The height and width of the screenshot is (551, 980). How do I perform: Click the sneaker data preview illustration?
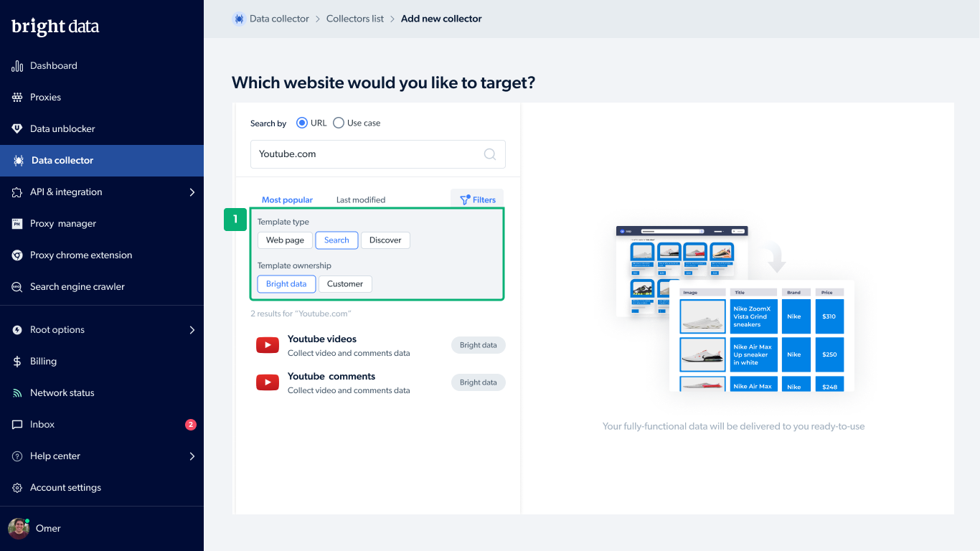point(735,309)
